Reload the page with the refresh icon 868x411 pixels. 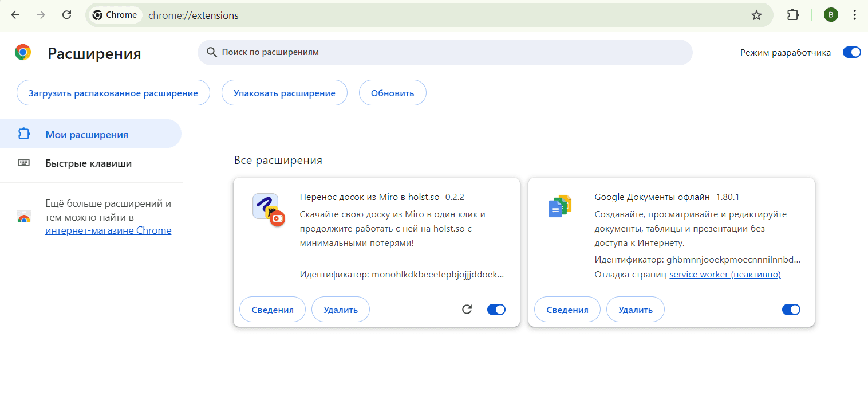[x=66, y=15]
